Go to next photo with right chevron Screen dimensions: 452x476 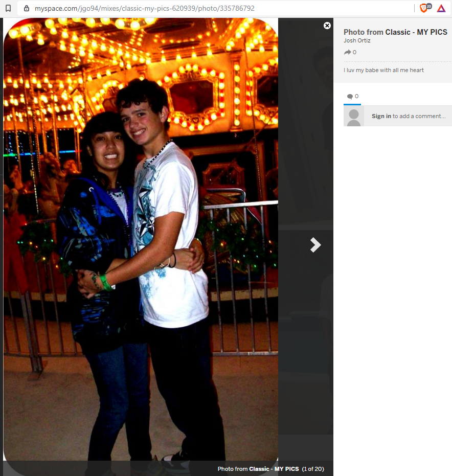pyautogui.click(x=315, y=245)
